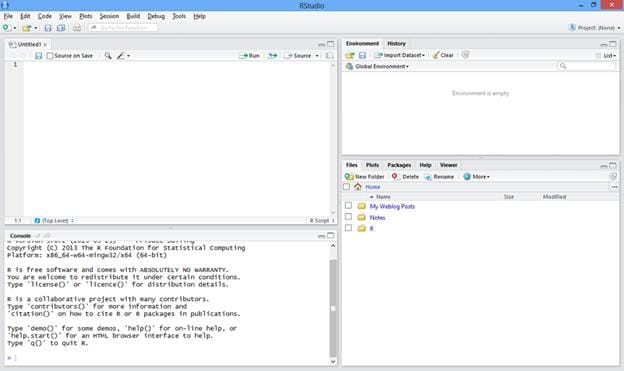This screenshot has width=624, height=371.
Task: Click New Folder in Files pane
Action: point(365,177)
